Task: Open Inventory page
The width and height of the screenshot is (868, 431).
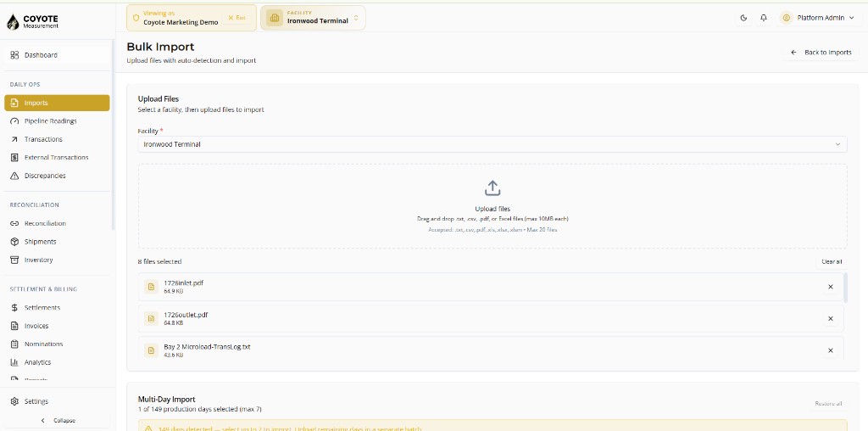Action: (x=57, y=260)
